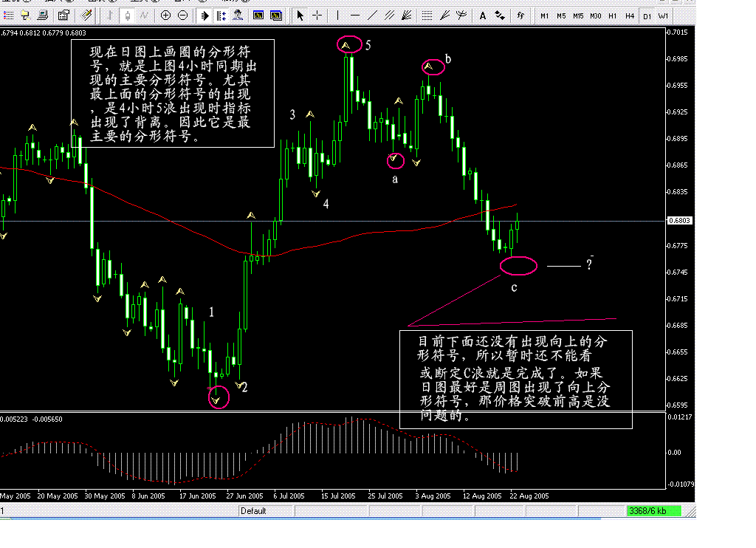The width and height of the screenshot is (756, 548).
Task: Select the vertical line drawing tool
Action: tap(337, 16)
